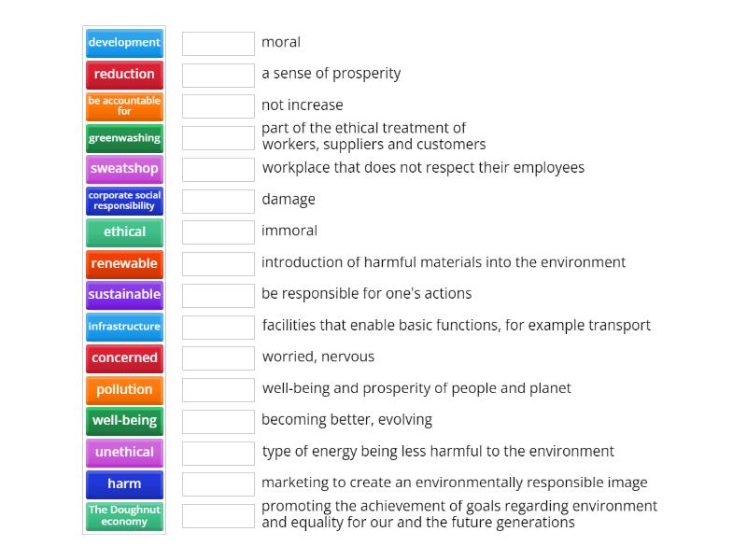Viewport: 747px width, 560px height.
Task: Click the "reduction" red tile
Action: (x=124, y=75)
